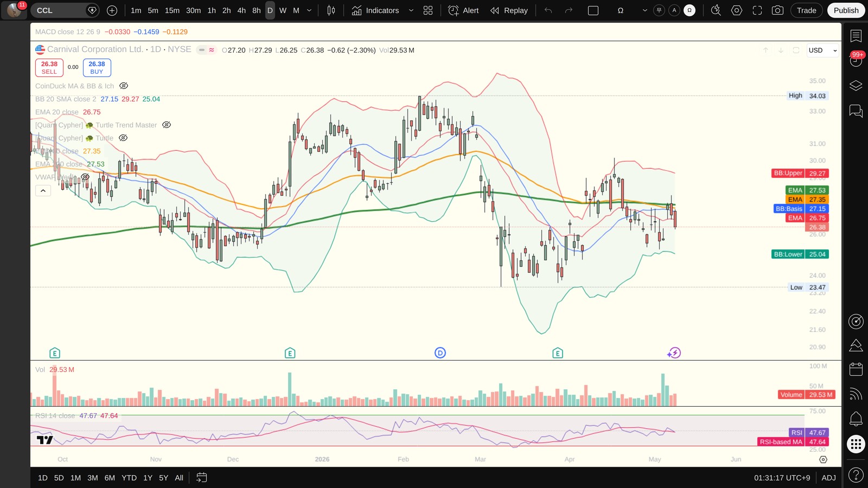Add symbol with plus circle icon
This screenshot has height=488, width=868.
pyautogui.click(x=112, y=10)
